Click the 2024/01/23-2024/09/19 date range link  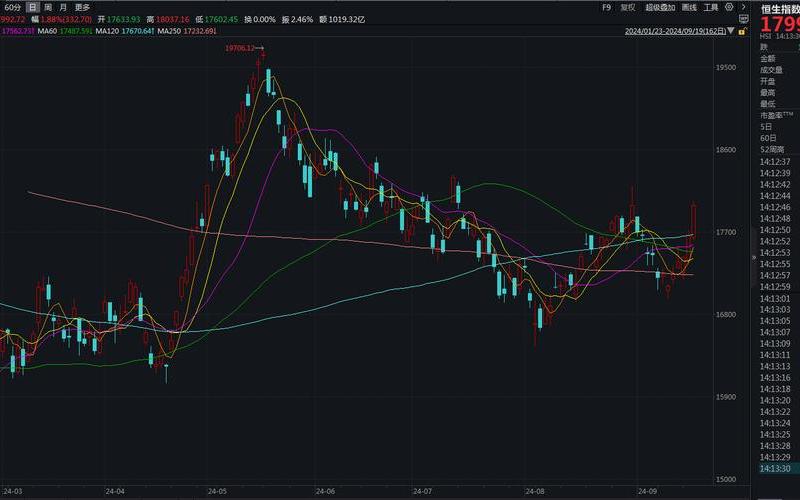[x=676, y=31]
